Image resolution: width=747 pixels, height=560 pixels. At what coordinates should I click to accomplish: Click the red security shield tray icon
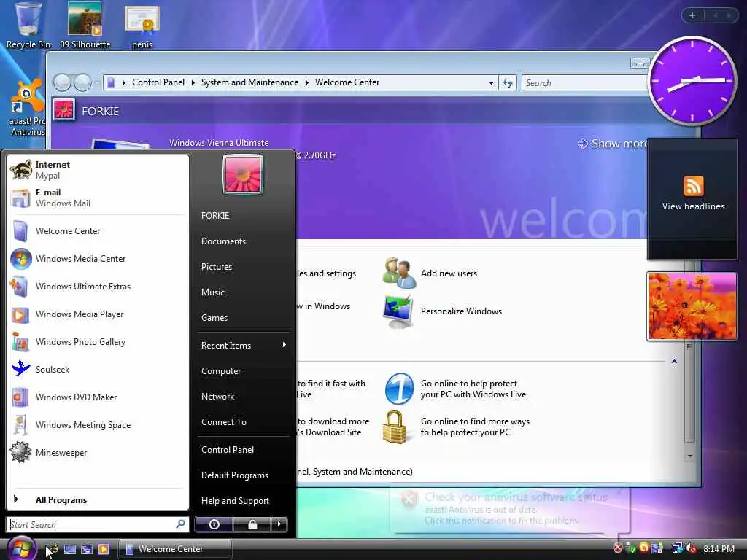point(617,548)
